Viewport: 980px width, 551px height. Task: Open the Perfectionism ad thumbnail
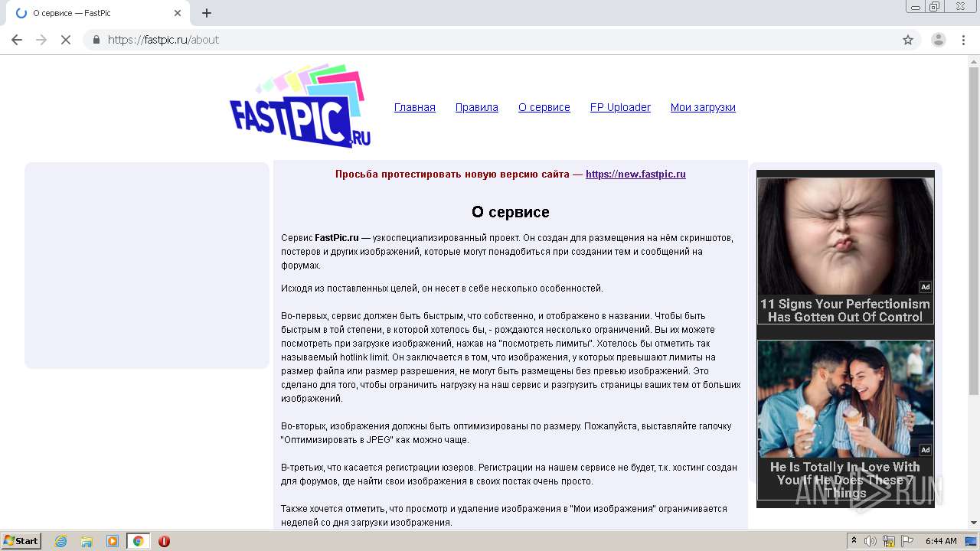pos(845,237)
